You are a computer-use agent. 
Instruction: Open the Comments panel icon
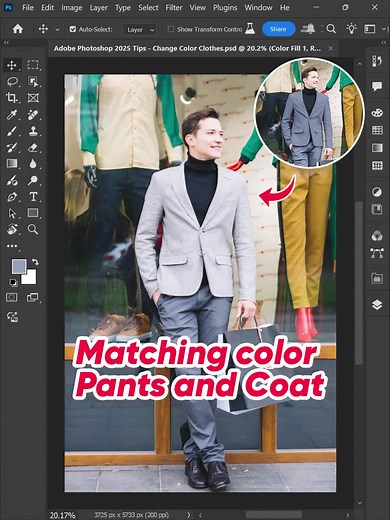(x=377, y=87)
